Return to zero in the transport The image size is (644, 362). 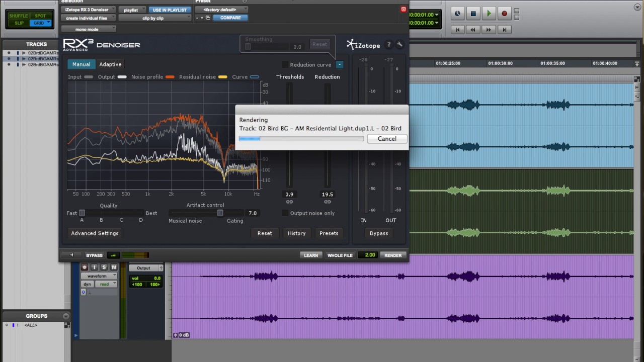(458, 30)
